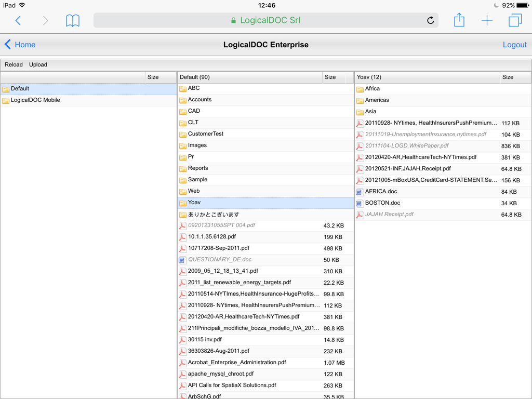Viewport: 532px width, 399px height.
Task: Select 20121005-mBoxUSA,CreditCard-STATEMENT file
Action: click(443, 180)
